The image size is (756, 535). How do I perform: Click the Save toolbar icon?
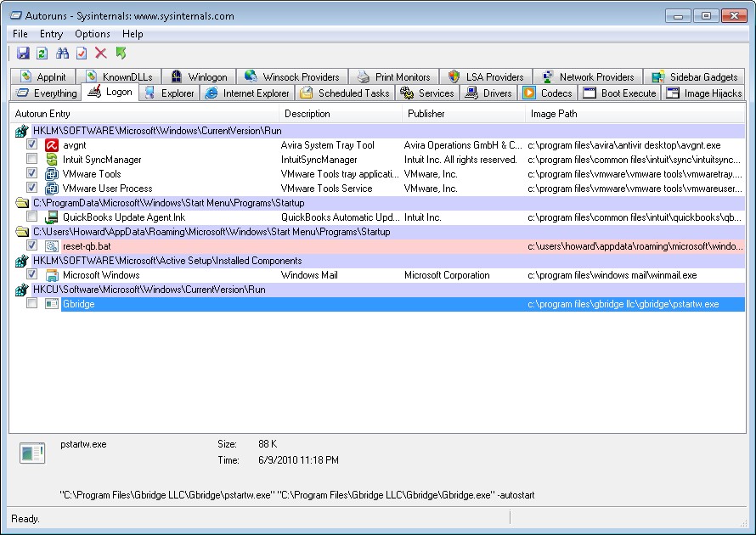23,53
